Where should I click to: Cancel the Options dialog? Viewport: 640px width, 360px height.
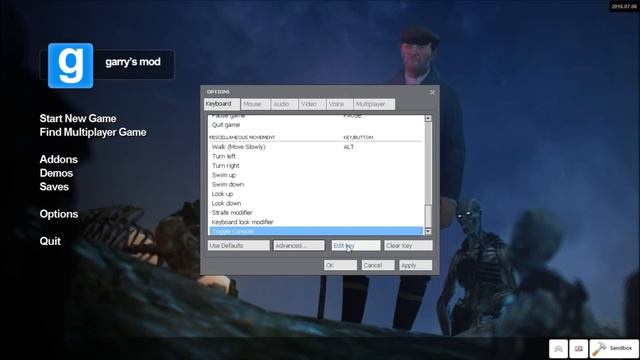pyautogui.click(x=378, y=265)
